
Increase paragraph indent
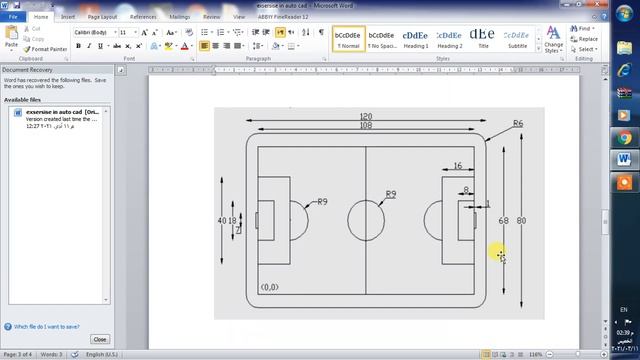(x=266, y=33)
